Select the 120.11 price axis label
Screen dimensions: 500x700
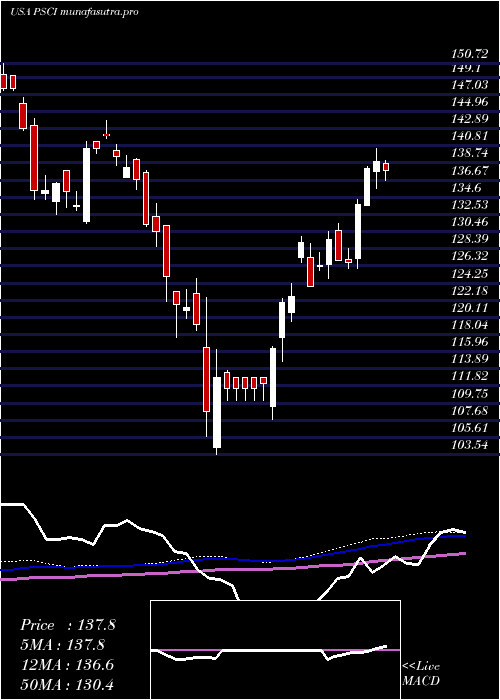pos(469,308)
